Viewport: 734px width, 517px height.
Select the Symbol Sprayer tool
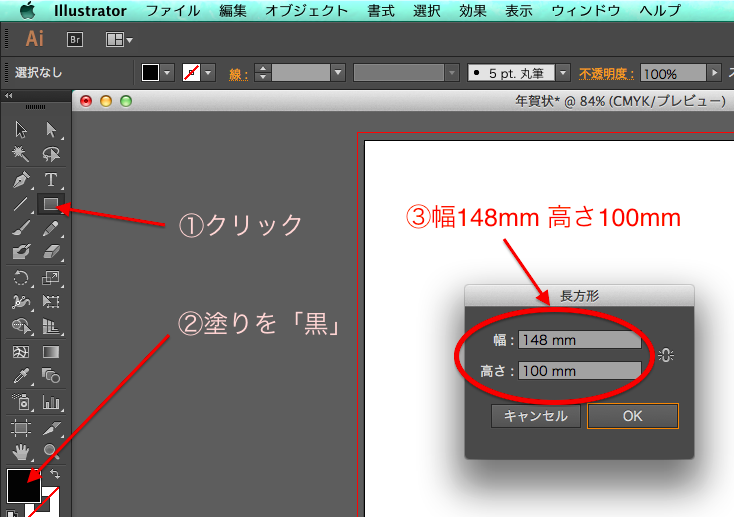click(21, 402)
